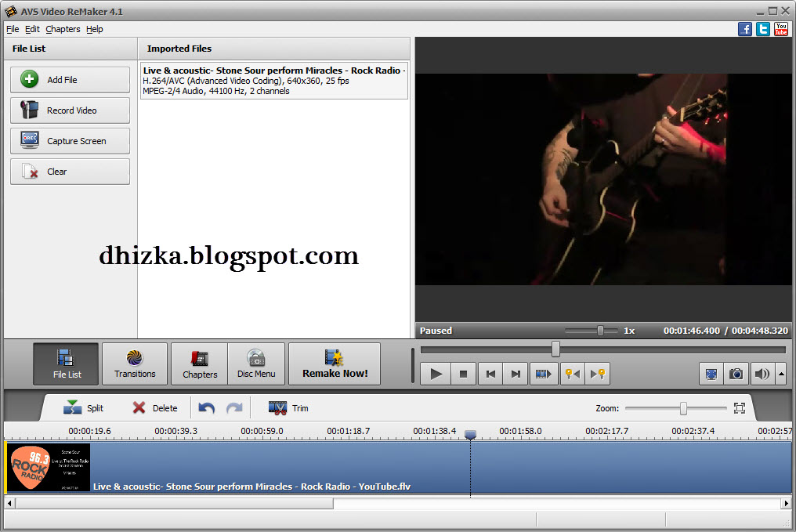
Task: Click the video preview image
Action: click(603, 179)
